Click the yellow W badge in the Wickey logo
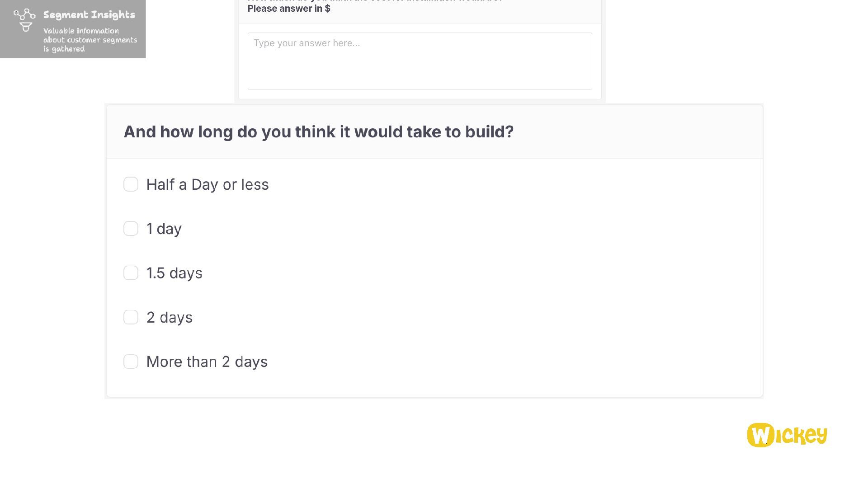 point(760,435)
